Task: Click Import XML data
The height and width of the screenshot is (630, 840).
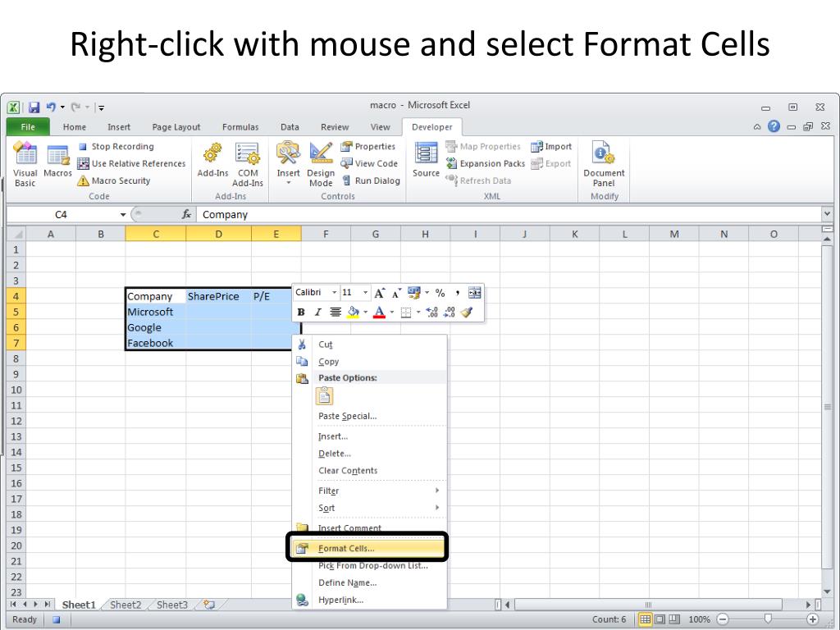Action: (551, 146)
